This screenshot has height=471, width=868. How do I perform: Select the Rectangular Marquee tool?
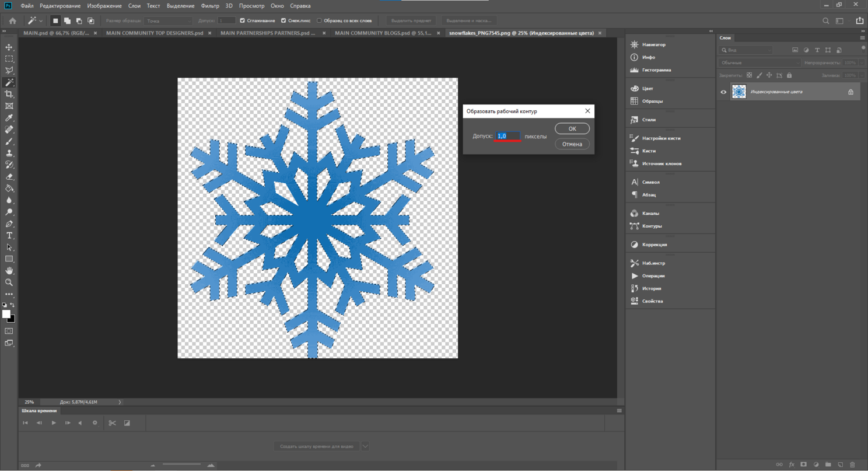coord(9,59)
